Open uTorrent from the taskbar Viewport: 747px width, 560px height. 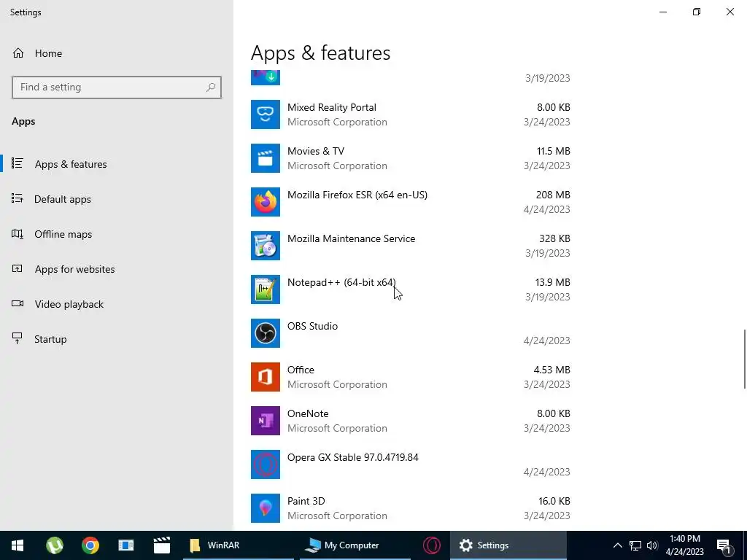click(54, 545)
